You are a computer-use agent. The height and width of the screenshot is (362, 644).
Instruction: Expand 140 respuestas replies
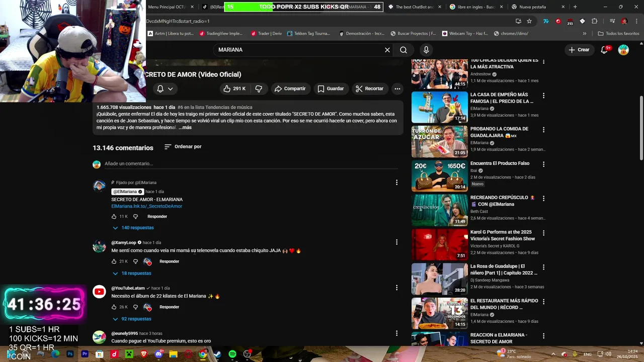pos(133,228)
